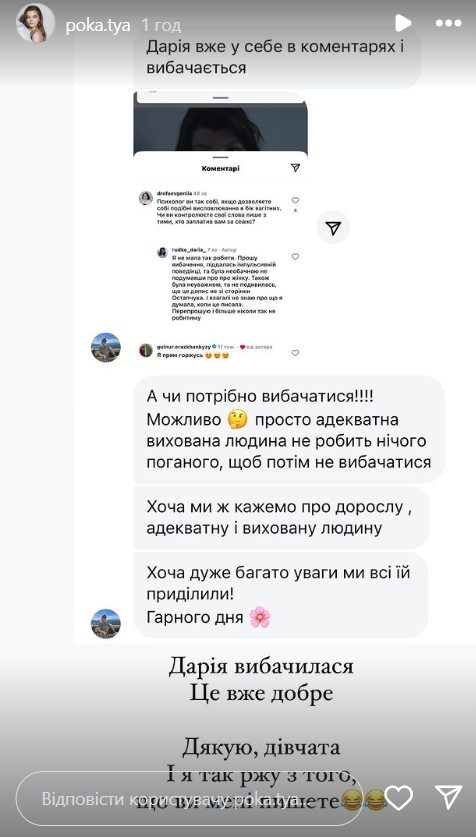
Task: Open redko_daria_ commenter avatar
Action: coord(162,252)
